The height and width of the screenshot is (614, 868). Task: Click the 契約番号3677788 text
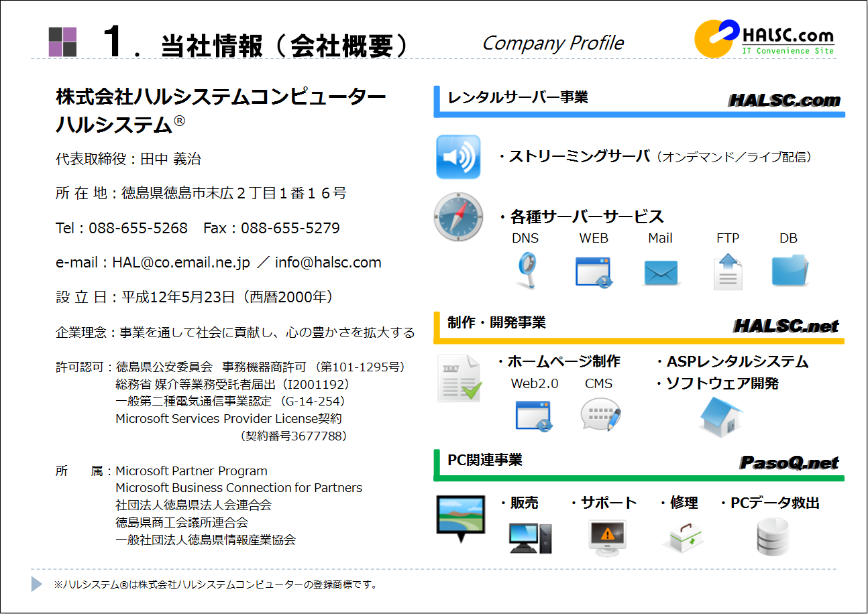(293, 436)
